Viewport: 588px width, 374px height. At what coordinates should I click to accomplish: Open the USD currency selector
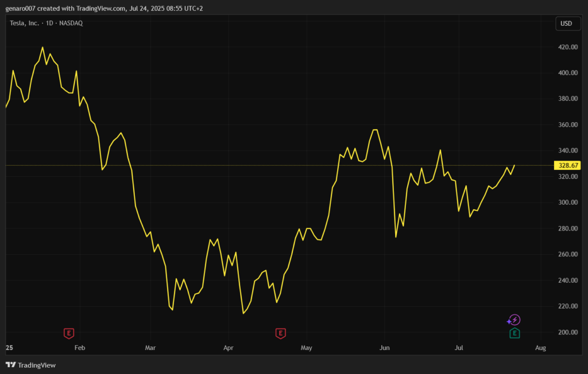tap(566, 24)
